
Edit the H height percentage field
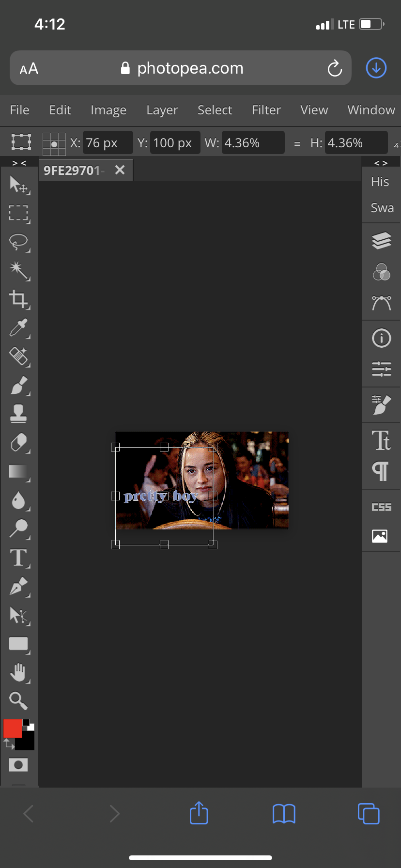pos(356,143)
